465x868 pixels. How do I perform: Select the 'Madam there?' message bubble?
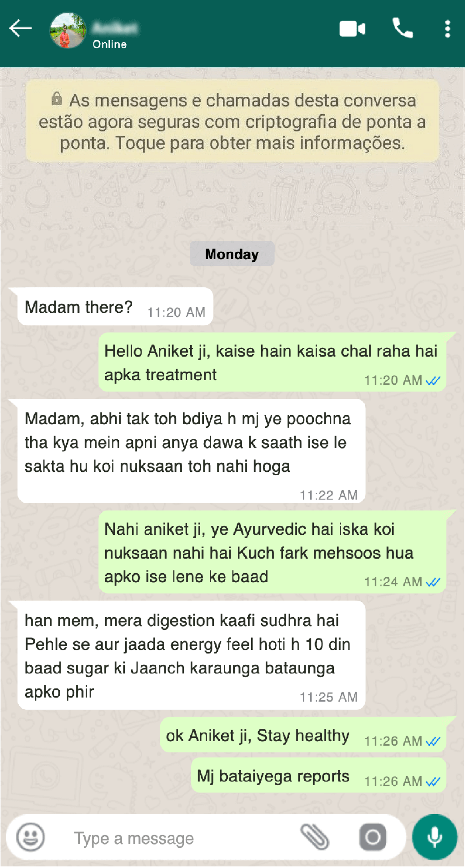(115, 306)
